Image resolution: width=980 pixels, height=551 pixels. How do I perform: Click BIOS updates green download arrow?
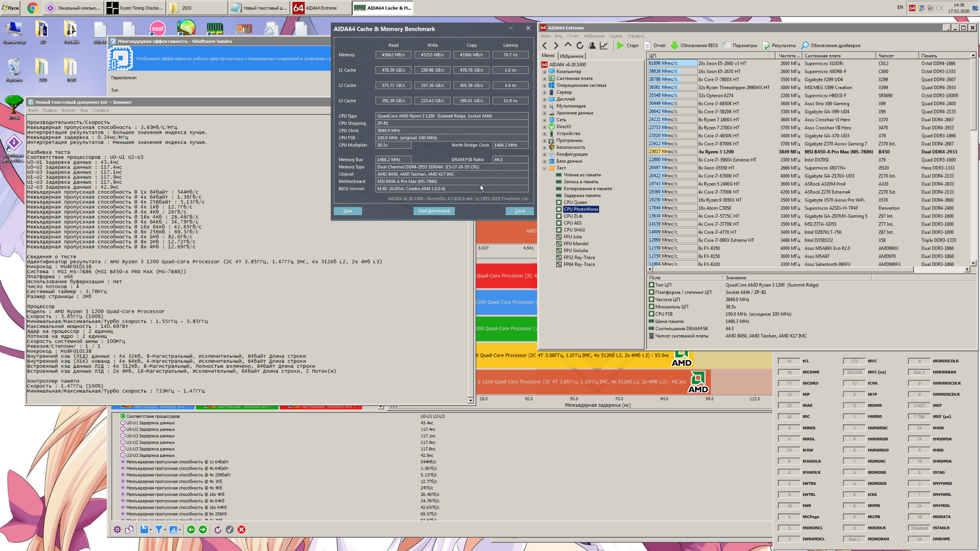coord(674,45)
